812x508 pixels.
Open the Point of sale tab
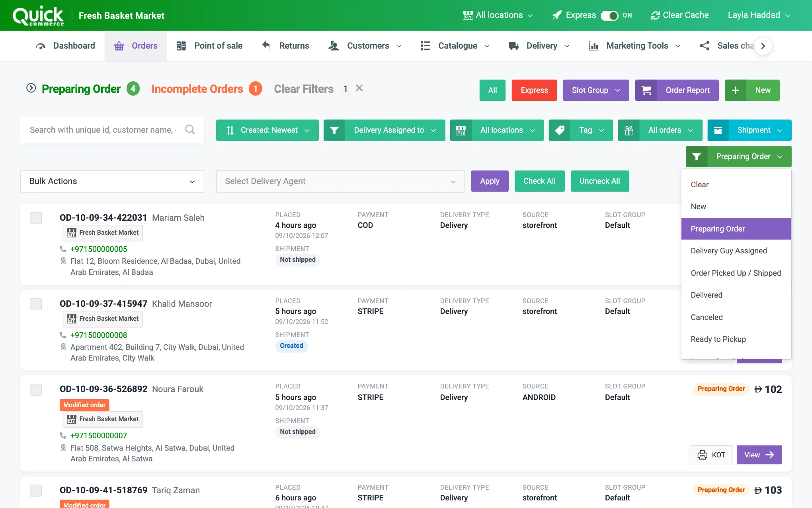pyautogui.click(x=209, y=46)
